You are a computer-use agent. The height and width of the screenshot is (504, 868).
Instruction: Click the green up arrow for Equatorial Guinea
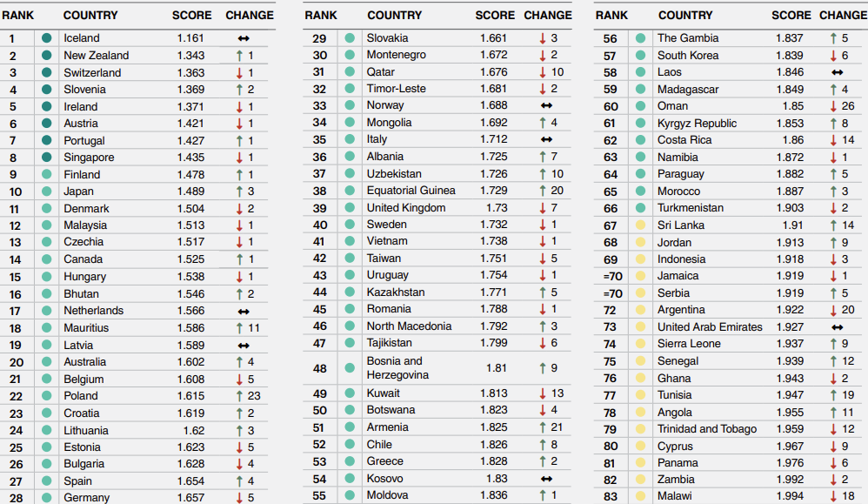pyautogui.click(x=543, y=192)
